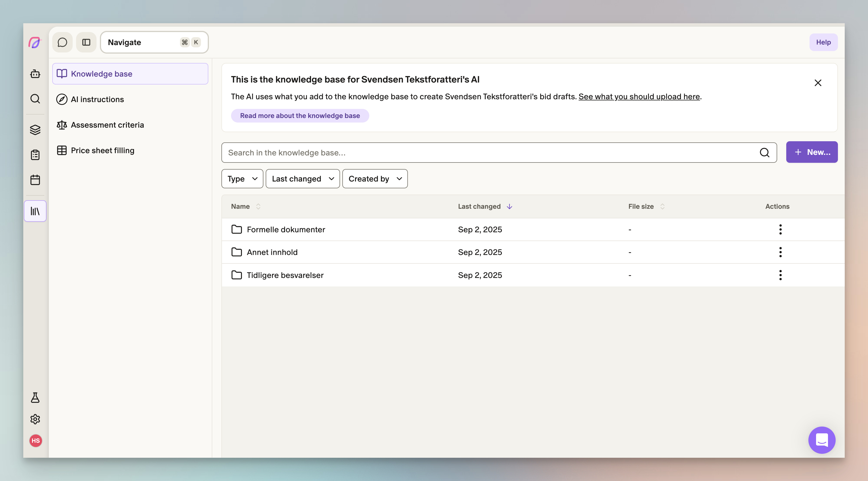Open the calendar icon in sidebar
The height and width of the screenshot is (481, 868).
click(35, 180)
